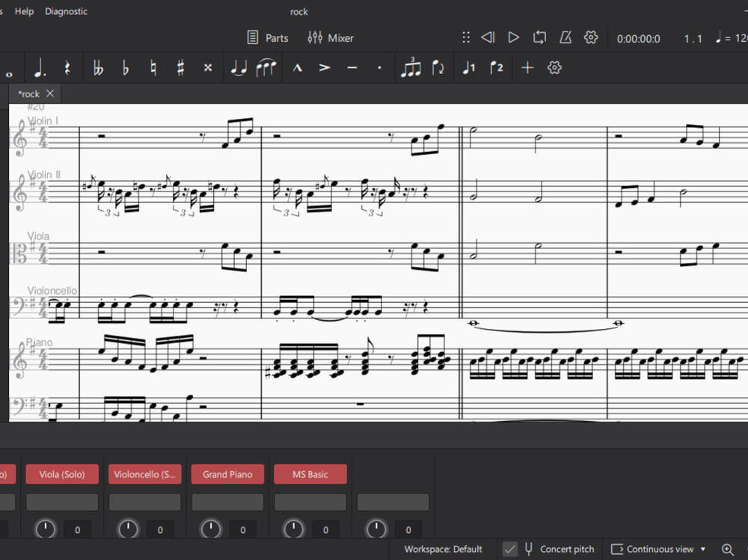Toggle the sharp accidental

click(180, 68)
